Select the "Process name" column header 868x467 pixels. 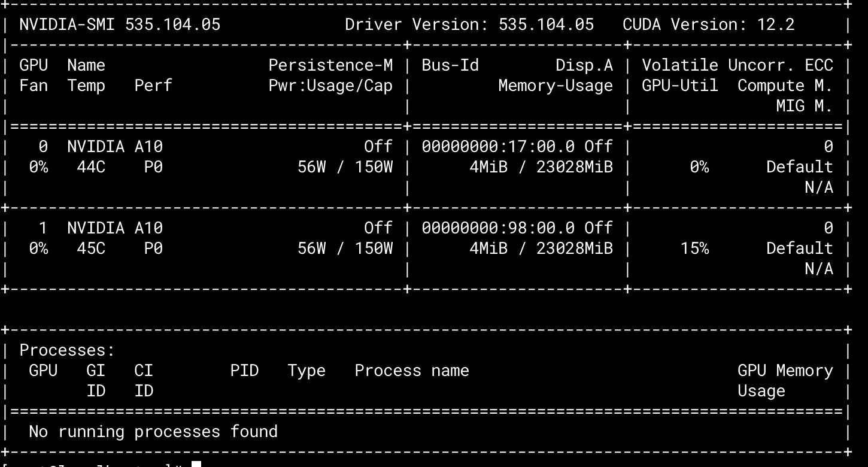(x=412, y=371)
